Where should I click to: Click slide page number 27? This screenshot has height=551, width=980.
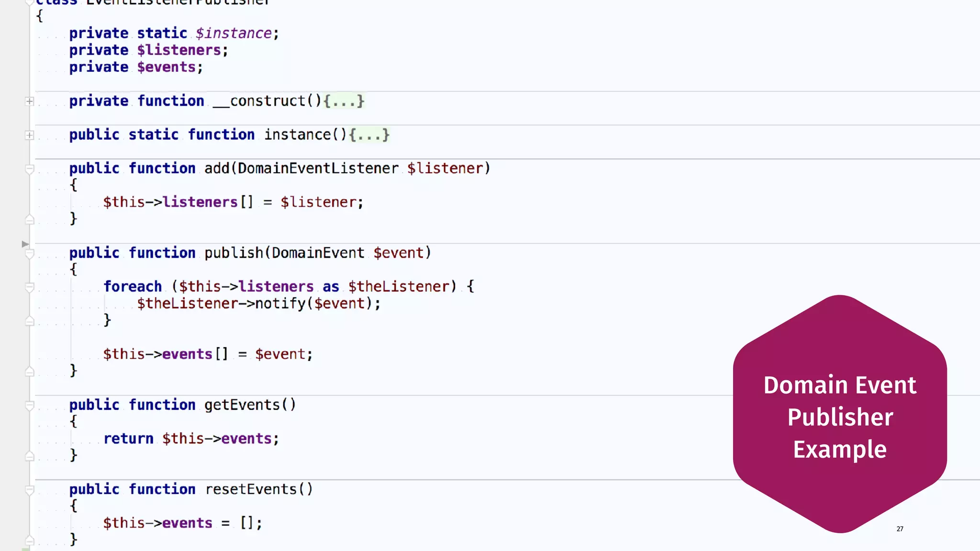click(900, 529)
